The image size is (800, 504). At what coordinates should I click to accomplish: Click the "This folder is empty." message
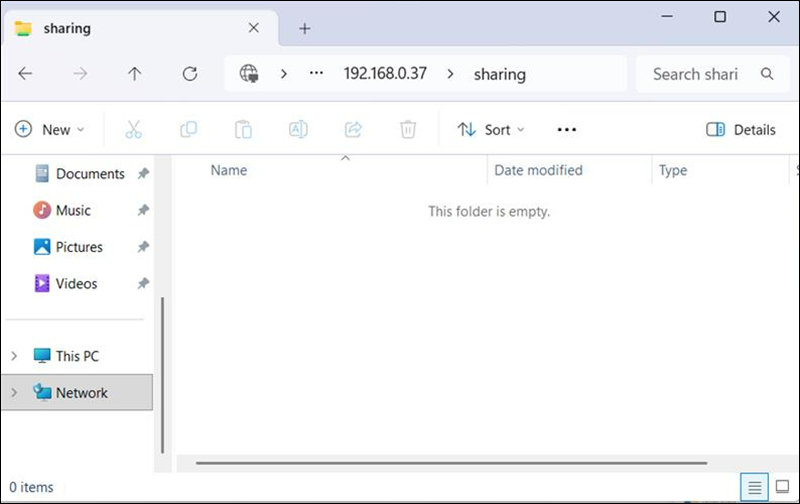489,211
